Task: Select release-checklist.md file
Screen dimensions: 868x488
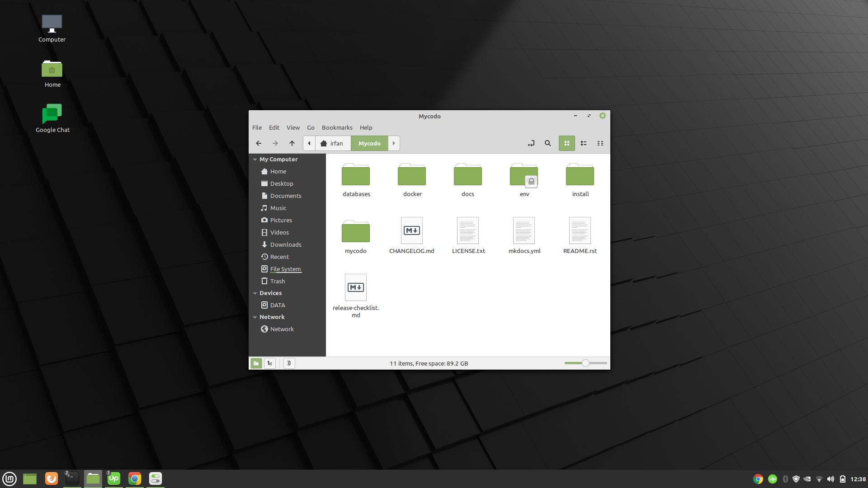Action: click(x=356, y=296)
